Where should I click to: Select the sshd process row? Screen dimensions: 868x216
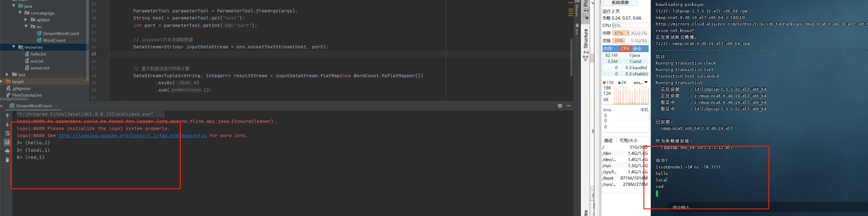click(625, 62)
